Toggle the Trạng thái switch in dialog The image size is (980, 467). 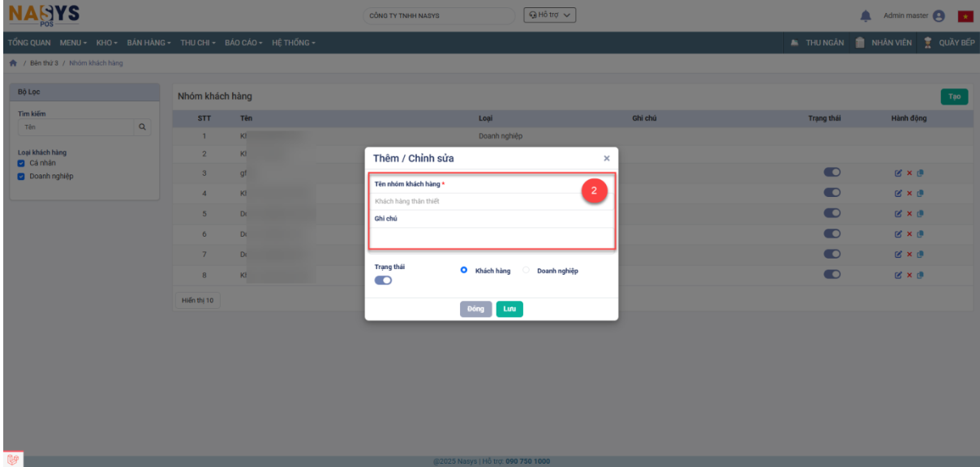(383, 281)
